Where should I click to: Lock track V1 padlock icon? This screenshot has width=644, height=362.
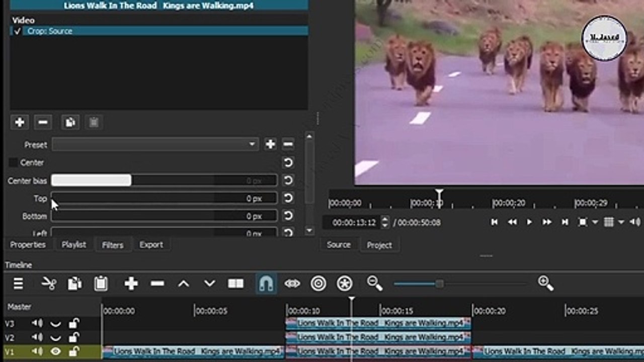click(x=74, y=351)
